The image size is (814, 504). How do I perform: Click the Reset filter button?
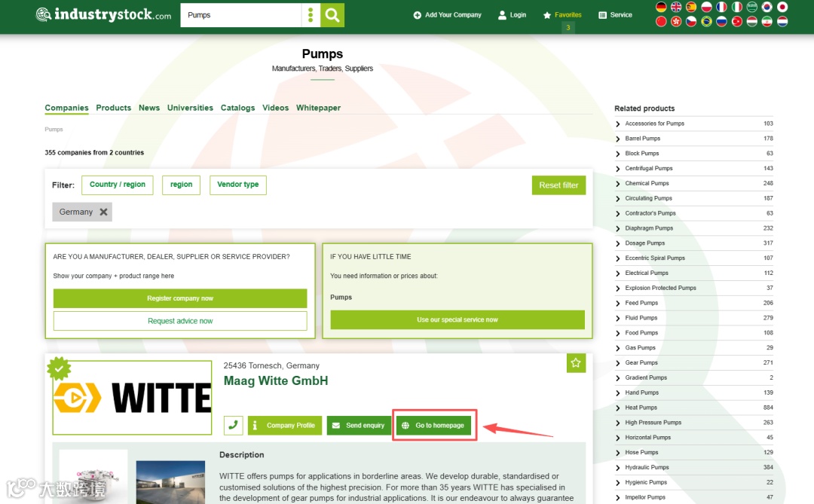pos(558,185)
